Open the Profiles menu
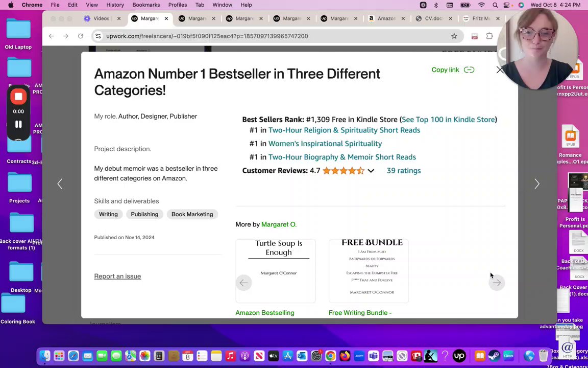Screen dimensions: 588x368 pyautogui.click(x=178, y=5)
